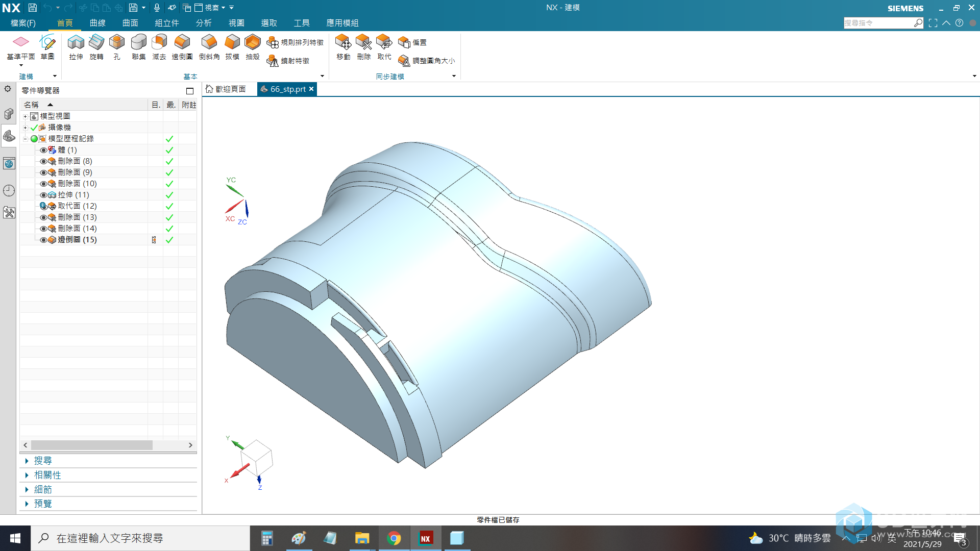Select the 移動 move face tool
The image size is (980, 551).
[344, 46]
